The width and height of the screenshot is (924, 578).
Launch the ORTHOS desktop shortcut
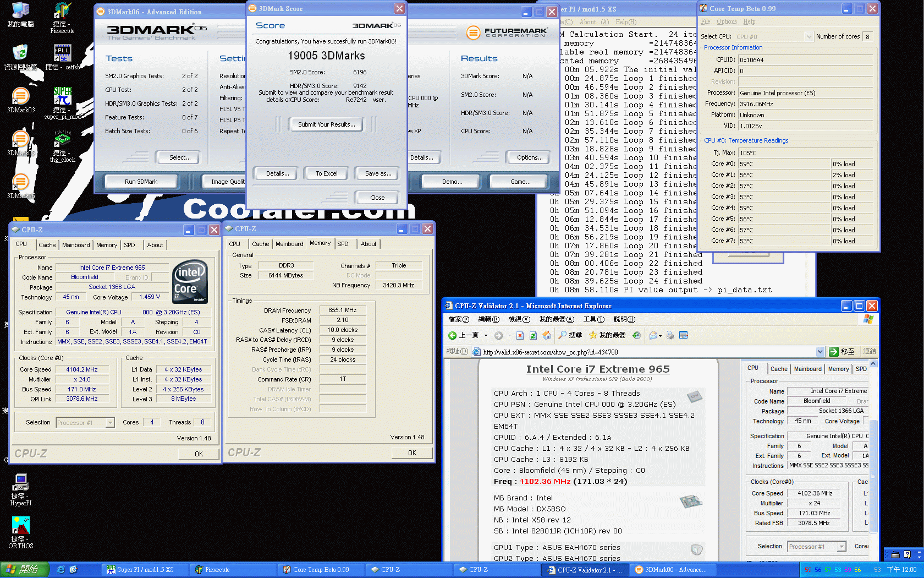point(21,532)
